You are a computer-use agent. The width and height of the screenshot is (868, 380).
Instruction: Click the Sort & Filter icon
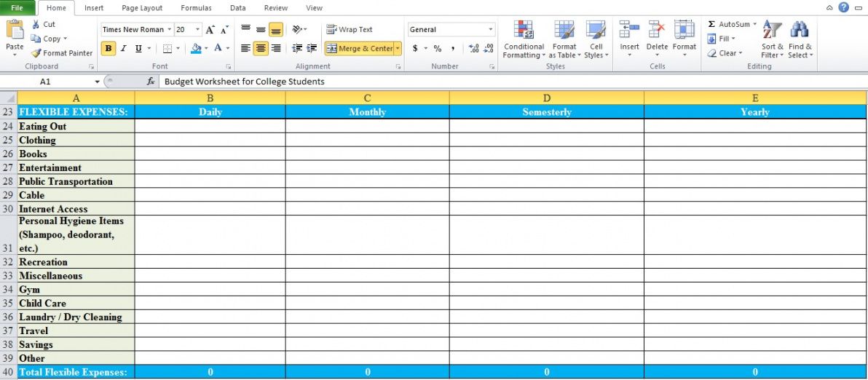click(772, 31)
